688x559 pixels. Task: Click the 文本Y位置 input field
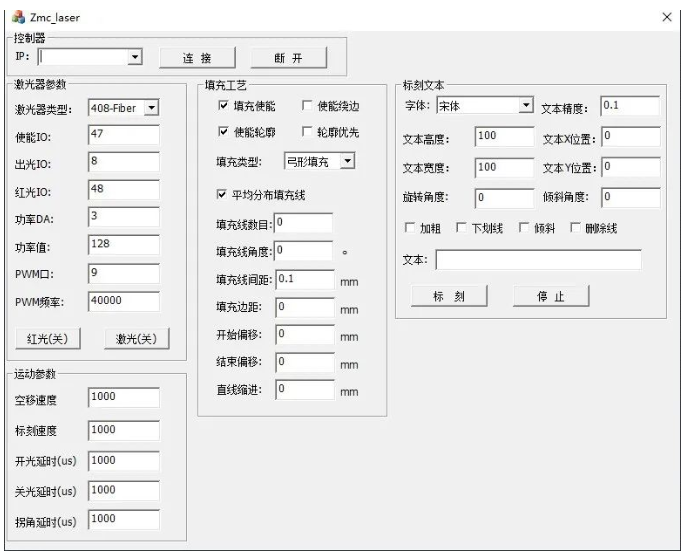[631, 168]
